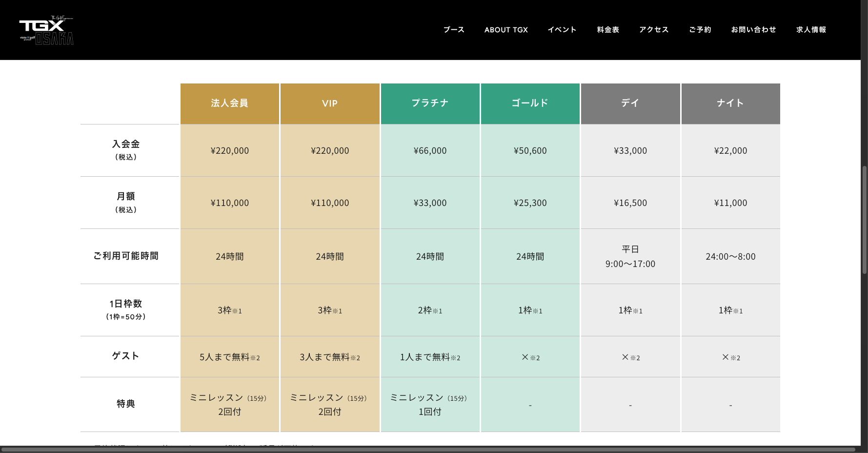Image resolution: width=868 pixels, height=453 pixels.
Task: Click the ゲスト row label
Action: click(126, 356)
